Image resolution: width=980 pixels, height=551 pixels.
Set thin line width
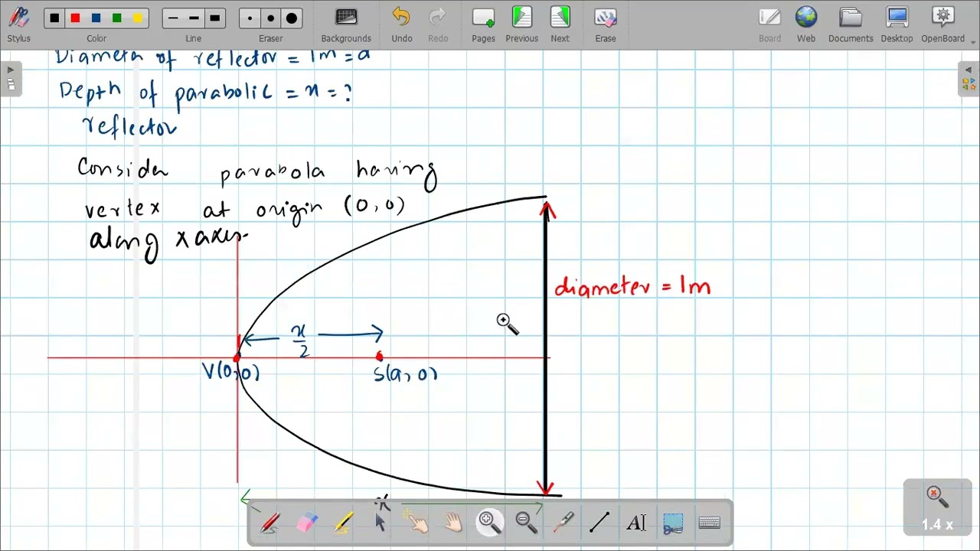pos(173,18)
